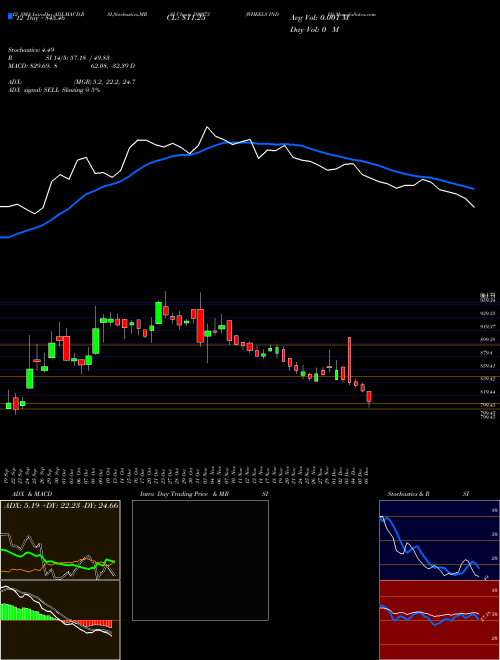Click the 879.4 price axis label
Viewport: 500px width, 660px height.
coord(487,353)
